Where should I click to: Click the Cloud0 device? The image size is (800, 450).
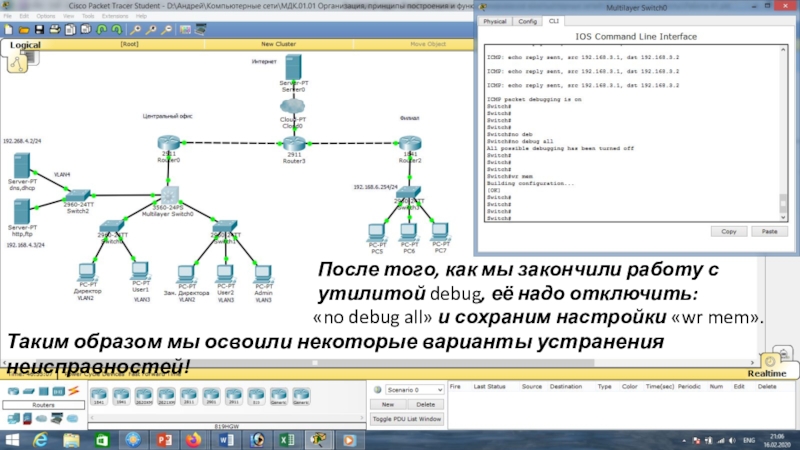click(292, 106)
